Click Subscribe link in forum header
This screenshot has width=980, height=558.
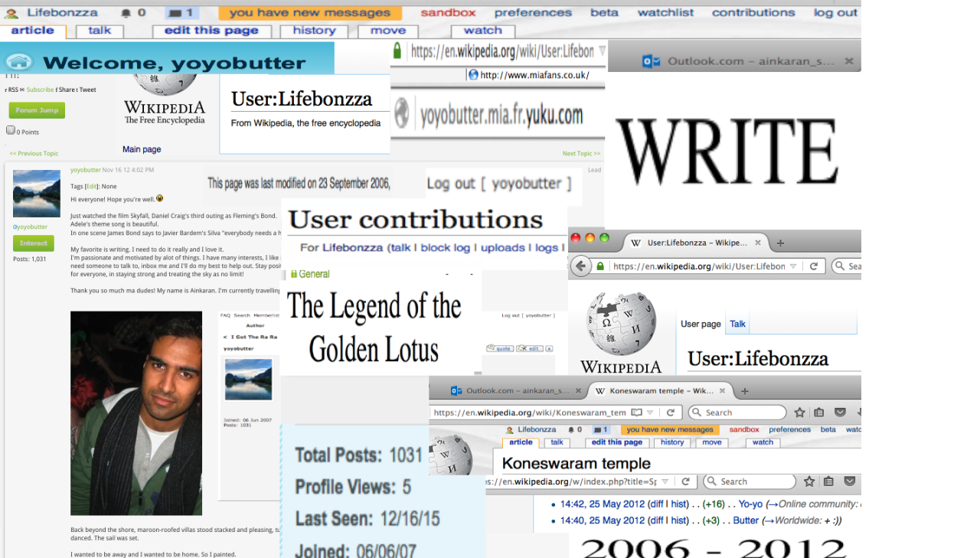pyautogui.click(x=41, y=90)
